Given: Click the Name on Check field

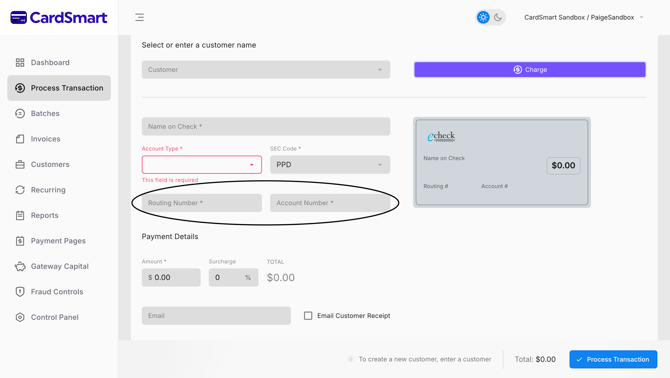Looking at the screenshot, I should 266,126.
